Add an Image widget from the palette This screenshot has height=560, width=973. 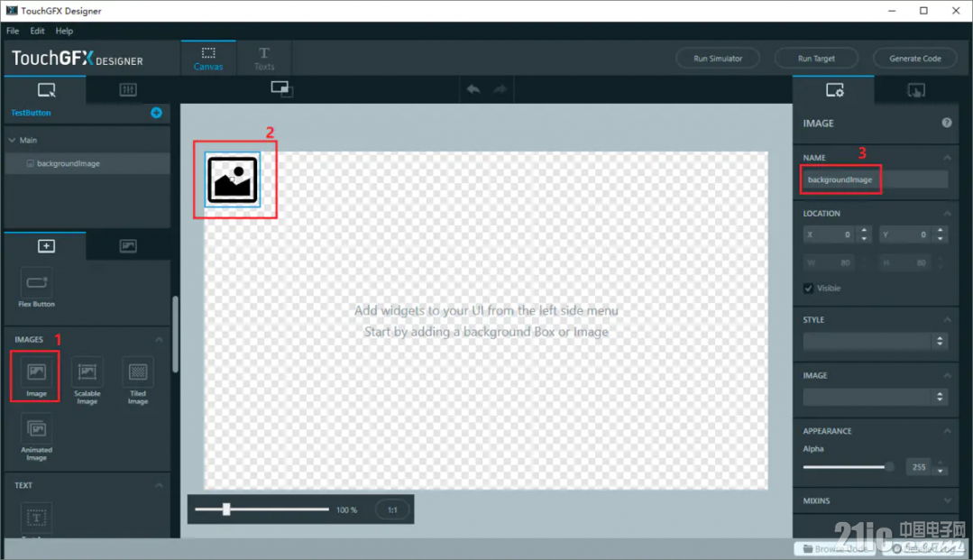[x=36, y=377]
